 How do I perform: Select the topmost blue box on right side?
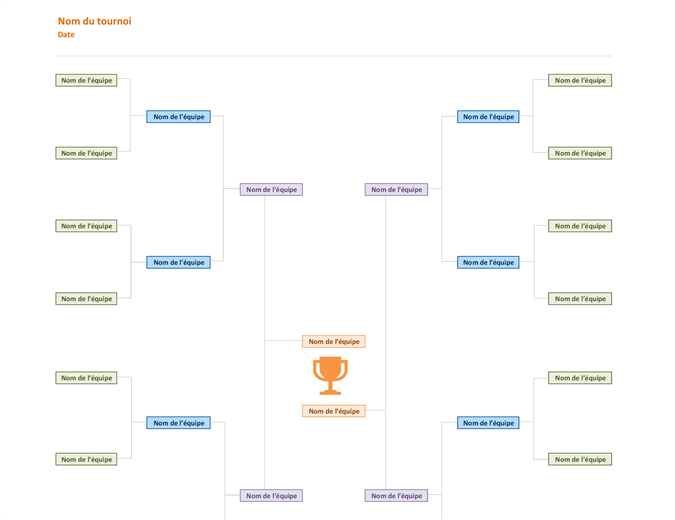[488, 117]
